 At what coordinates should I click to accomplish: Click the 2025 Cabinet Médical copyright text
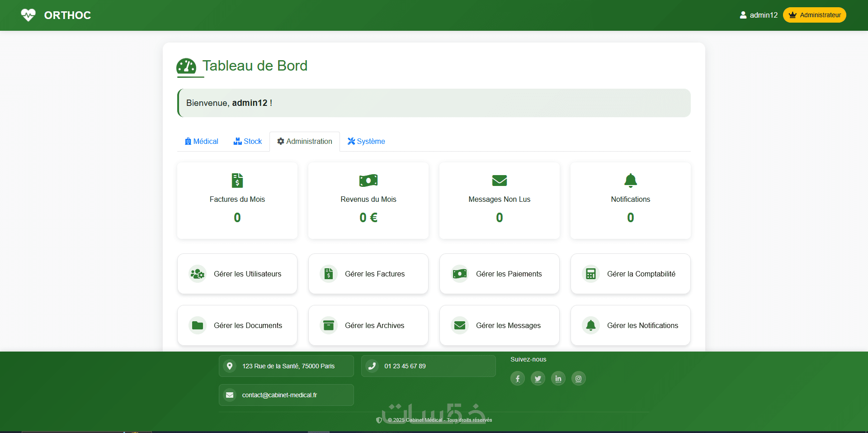[x=440, y=420]
